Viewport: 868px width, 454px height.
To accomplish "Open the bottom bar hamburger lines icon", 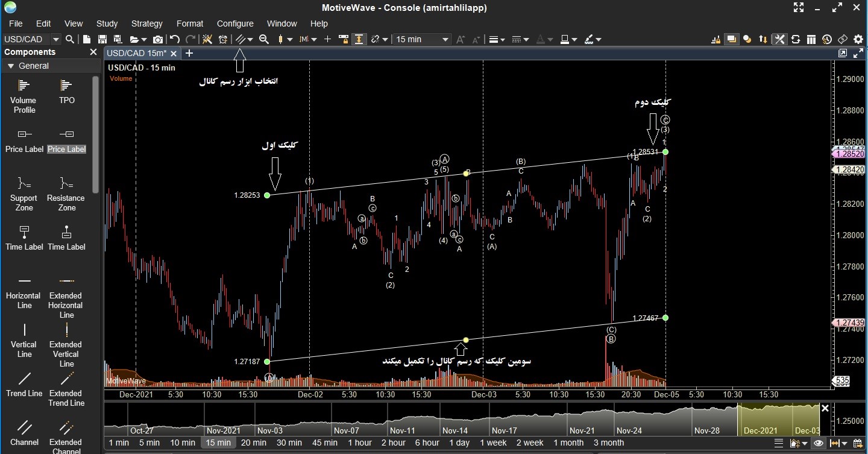I will click(779, 443).
